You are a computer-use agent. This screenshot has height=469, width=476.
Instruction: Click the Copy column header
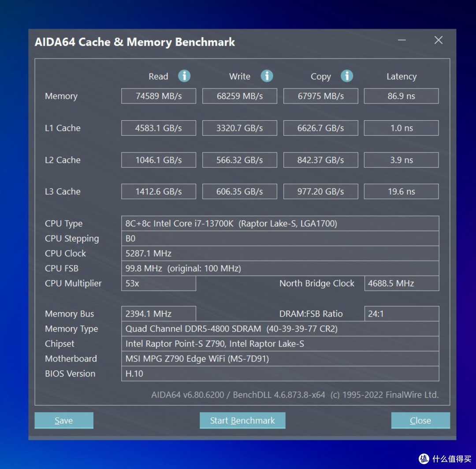click(320, 77)
